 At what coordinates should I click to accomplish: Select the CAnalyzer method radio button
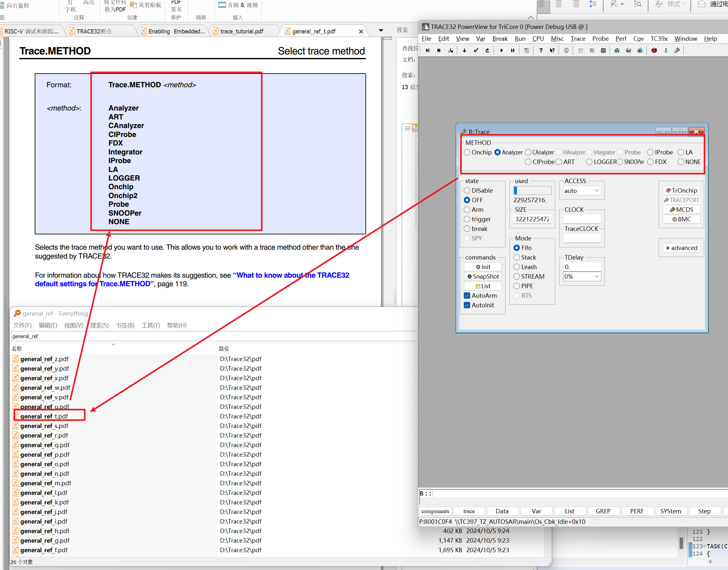(528, 152)
